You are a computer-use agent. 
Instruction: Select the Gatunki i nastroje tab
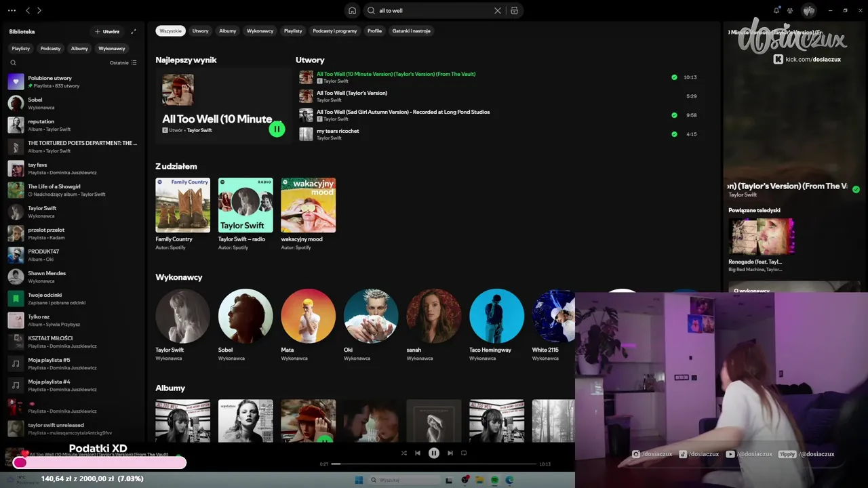[412, 30]
